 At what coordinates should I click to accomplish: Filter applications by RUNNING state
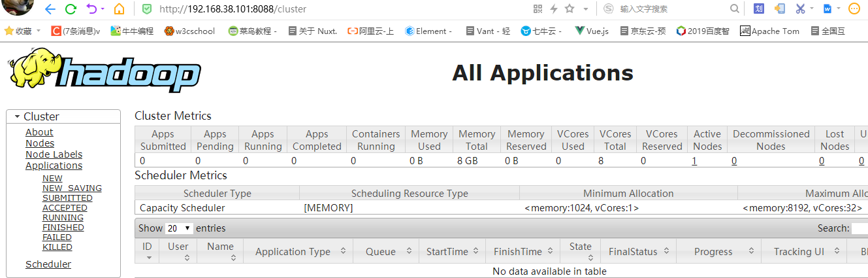[63, 218]
